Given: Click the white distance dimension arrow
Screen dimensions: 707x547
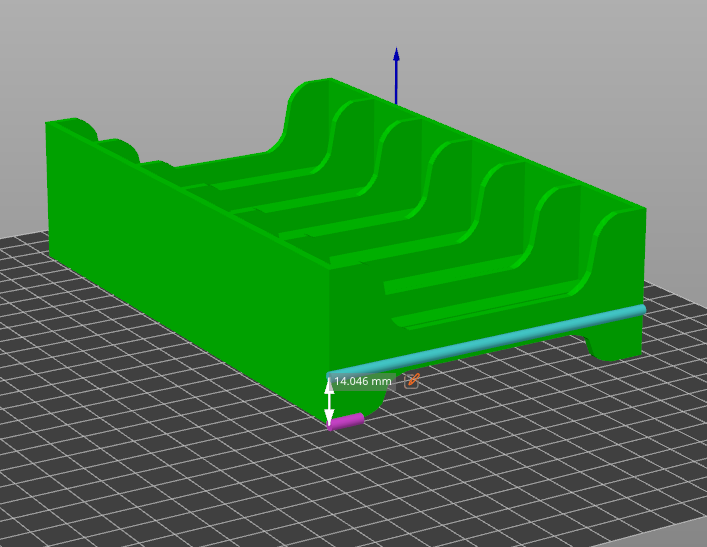Looking at the screenshot, I should (330, 400).
